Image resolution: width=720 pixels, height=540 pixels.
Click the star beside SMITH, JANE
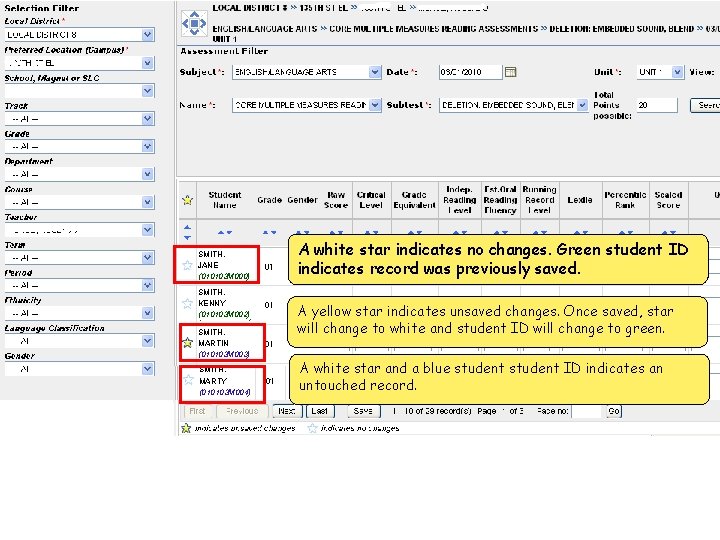coord(187,265)
